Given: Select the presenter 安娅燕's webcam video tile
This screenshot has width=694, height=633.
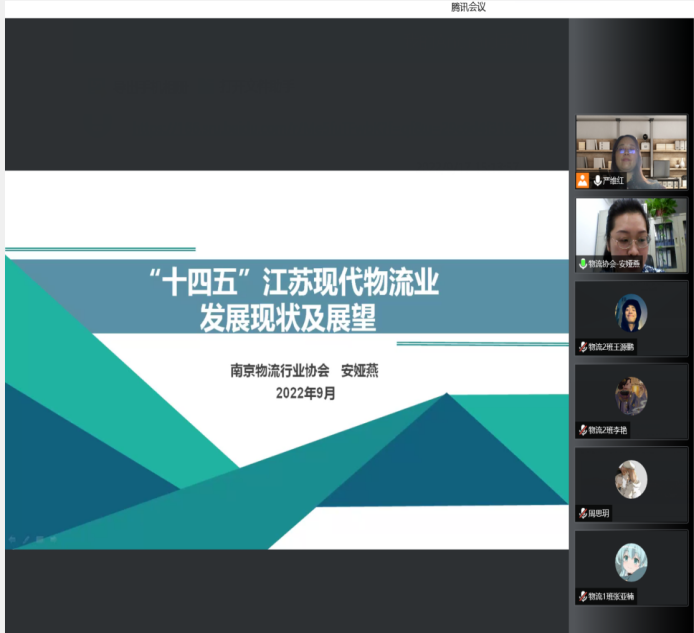Looking at the screenshot, I should tap(631, 230).
